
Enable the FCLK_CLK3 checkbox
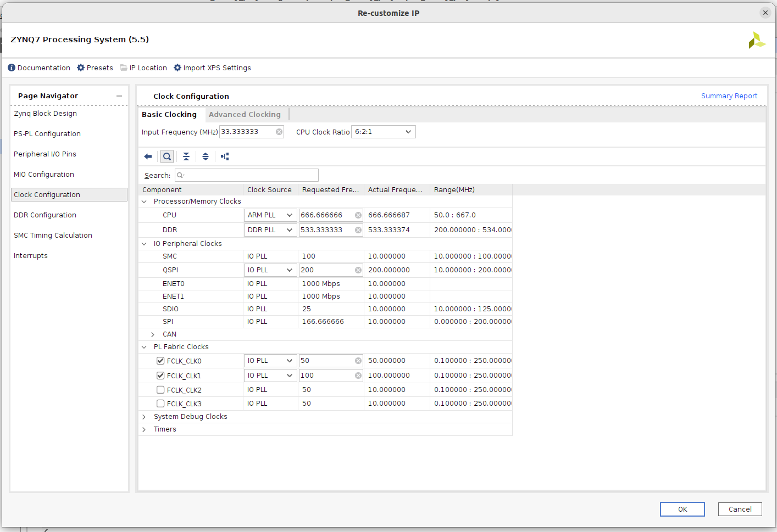coord(160,404)
